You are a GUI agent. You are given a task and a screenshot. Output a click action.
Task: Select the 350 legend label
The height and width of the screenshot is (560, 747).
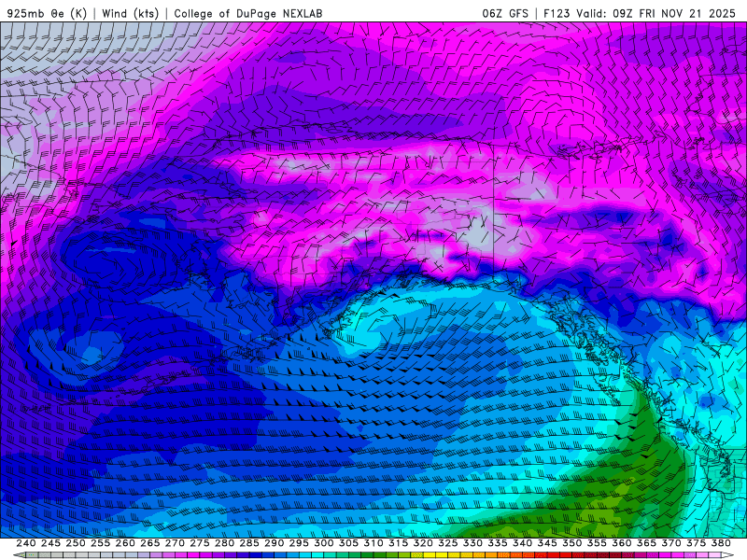coord(571,543)
